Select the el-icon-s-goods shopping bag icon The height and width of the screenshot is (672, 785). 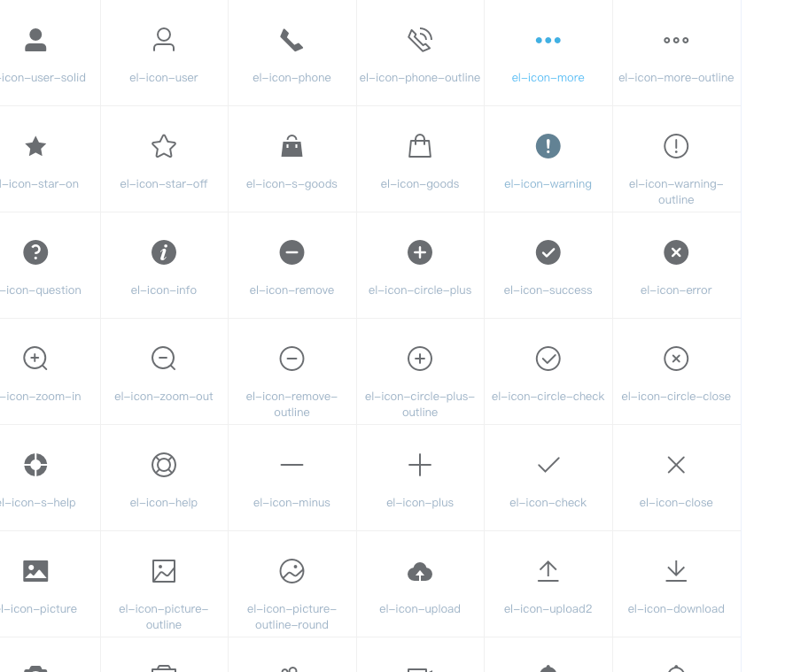[x=291, y=146]
